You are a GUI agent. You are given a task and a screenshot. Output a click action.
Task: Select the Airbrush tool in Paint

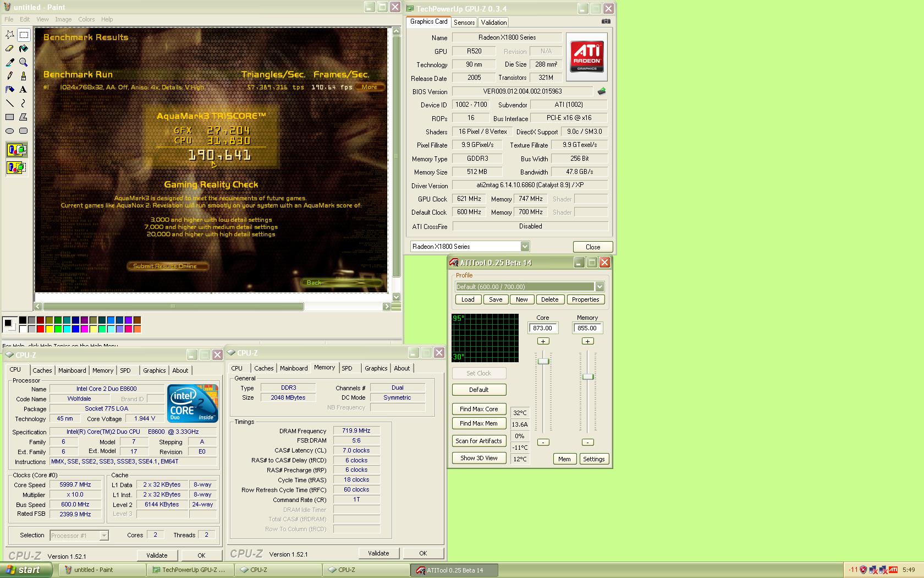tap(10, 89)
